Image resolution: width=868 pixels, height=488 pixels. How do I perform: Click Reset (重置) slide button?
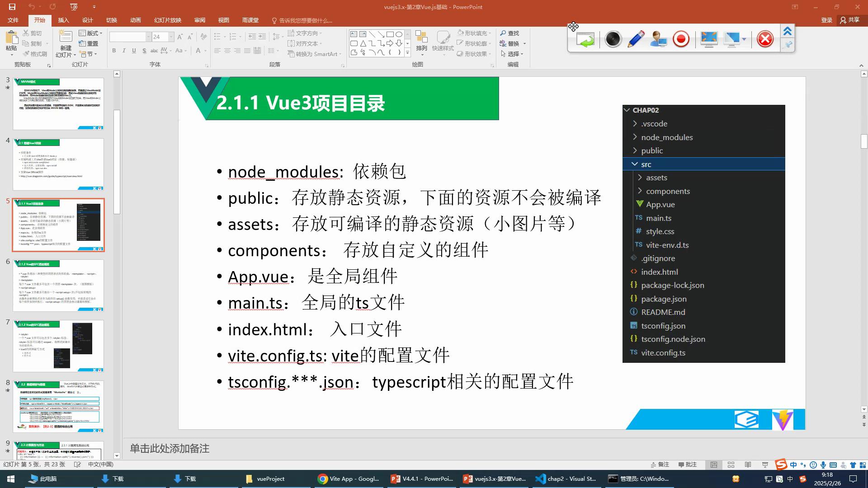[x=89, y=43]
